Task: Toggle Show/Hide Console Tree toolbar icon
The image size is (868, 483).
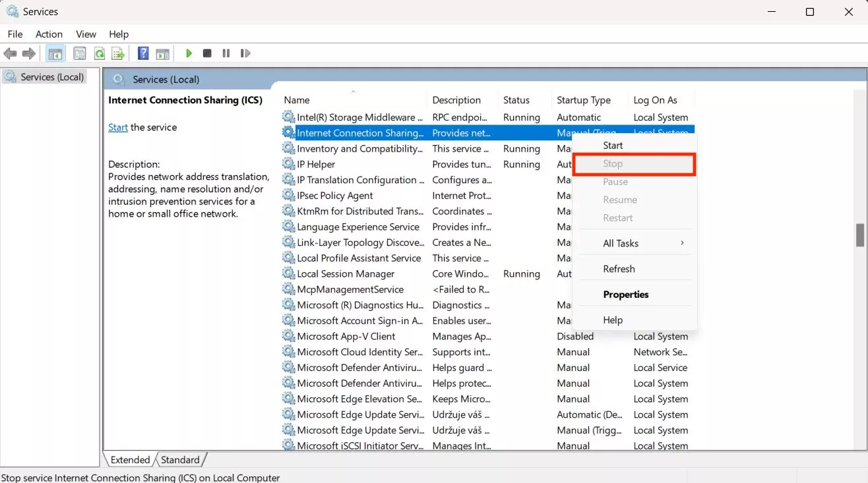Action: 55,53
